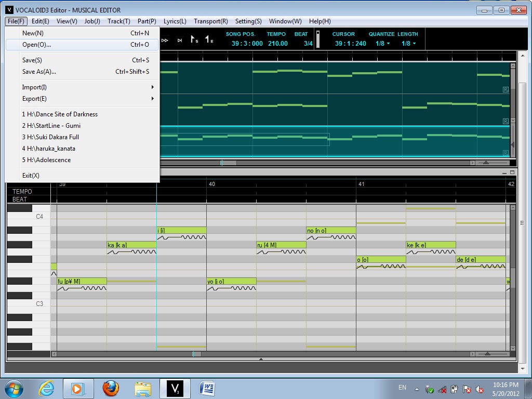Open the Setting(S) menu
The image size is (532, 399).
click(248, 21)
